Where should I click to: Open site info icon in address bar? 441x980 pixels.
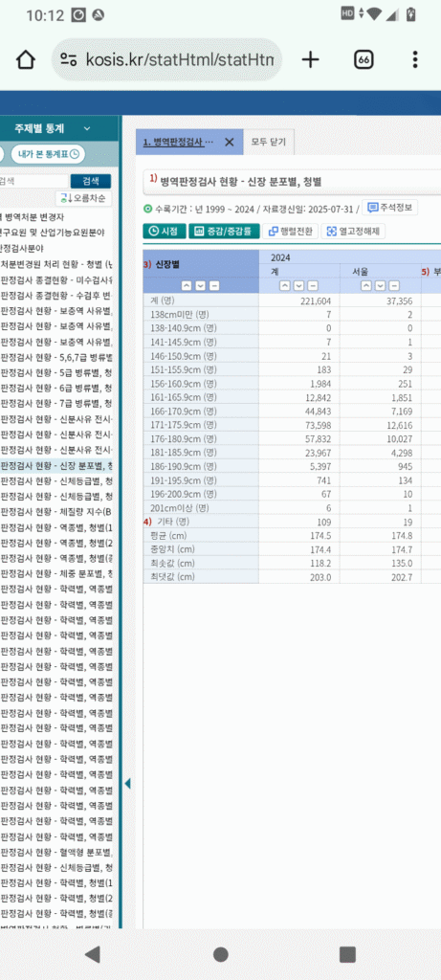pos(69,59)
